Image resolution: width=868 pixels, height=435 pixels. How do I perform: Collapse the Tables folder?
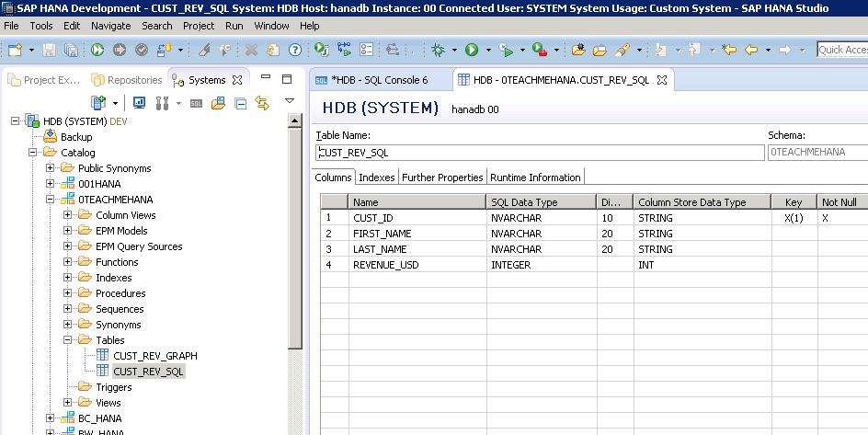pyautogui.click(x=67, y=339)
